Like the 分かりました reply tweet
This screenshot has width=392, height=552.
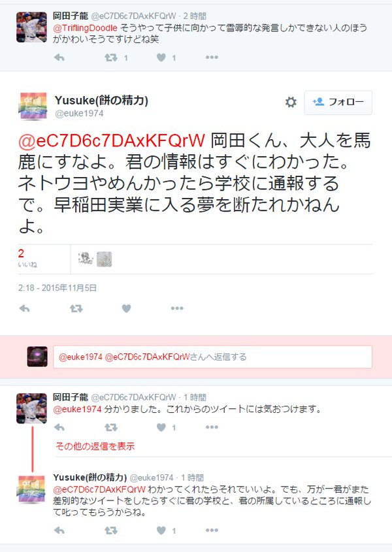point(161,427)
